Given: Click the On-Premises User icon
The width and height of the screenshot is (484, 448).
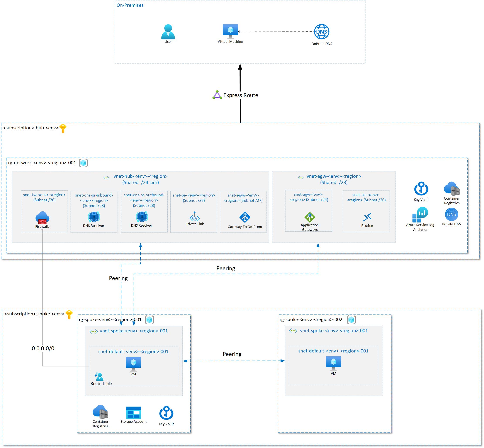Looking at the screenshot, I should (x=168, y=32).
